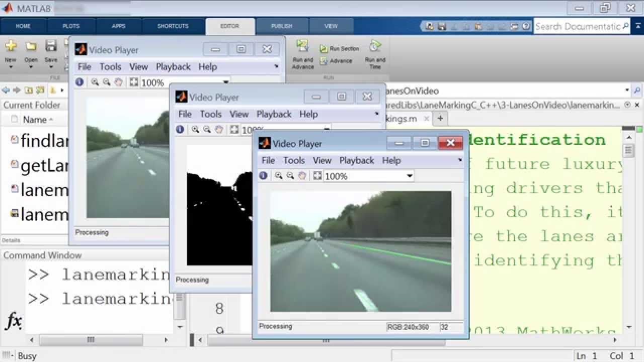The image size is (644, 362).
Task: Switch to the HOME ribbon tab
Action: (23, 26)
